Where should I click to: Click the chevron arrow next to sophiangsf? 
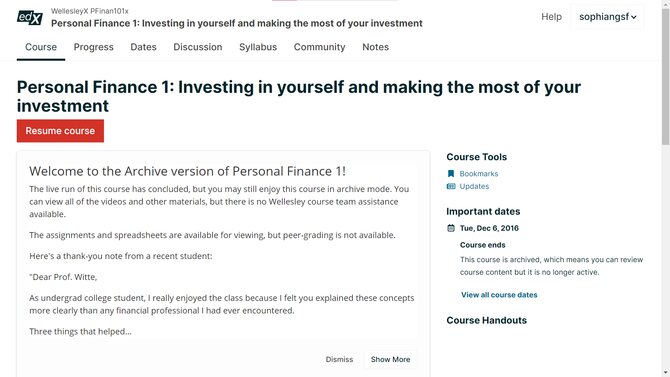coord(634,17)
